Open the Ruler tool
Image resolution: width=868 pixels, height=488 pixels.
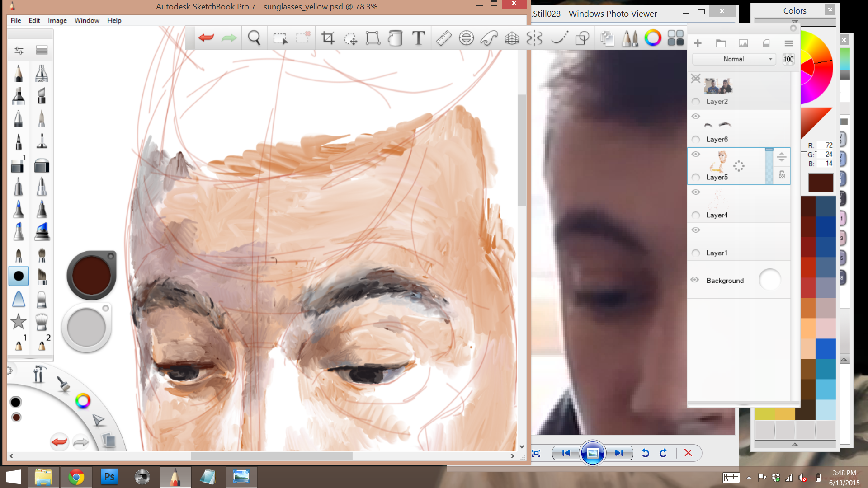(x=443, y=38)
